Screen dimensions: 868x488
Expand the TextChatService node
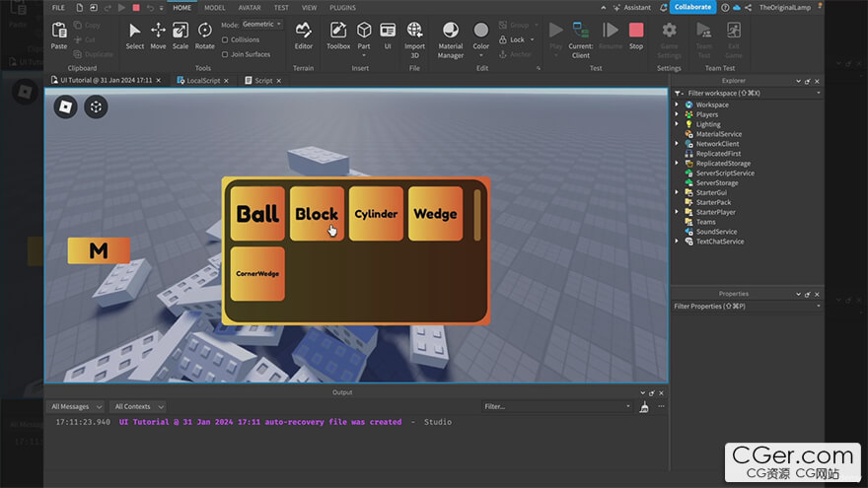[x=677, y=242]
